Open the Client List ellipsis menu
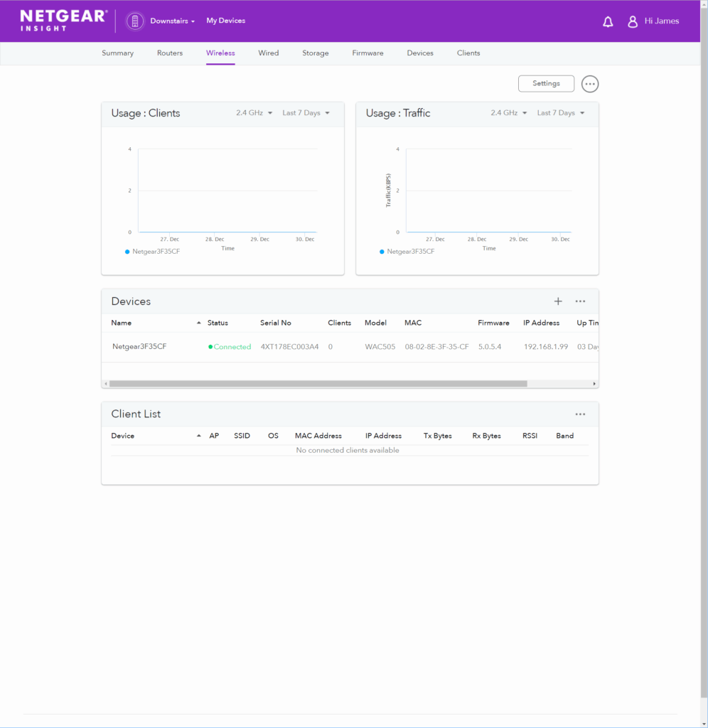This screenshot has height=728, width=708. click(580, 414)
